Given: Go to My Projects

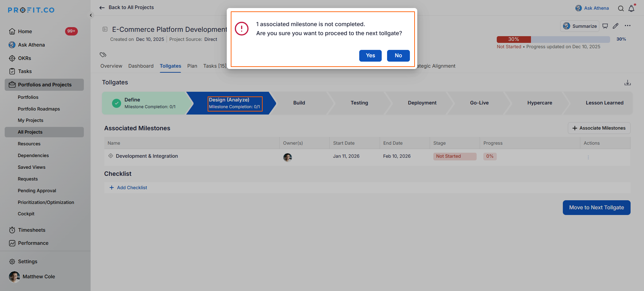Looking at the screenshot, I should [x=31, y=120].
